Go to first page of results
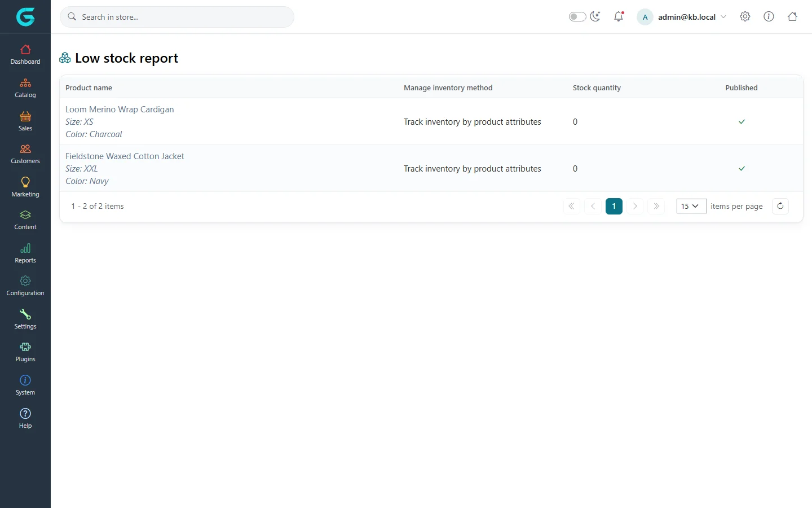Image resolution: width=812 pixels, height=508 pixels. 571,206
